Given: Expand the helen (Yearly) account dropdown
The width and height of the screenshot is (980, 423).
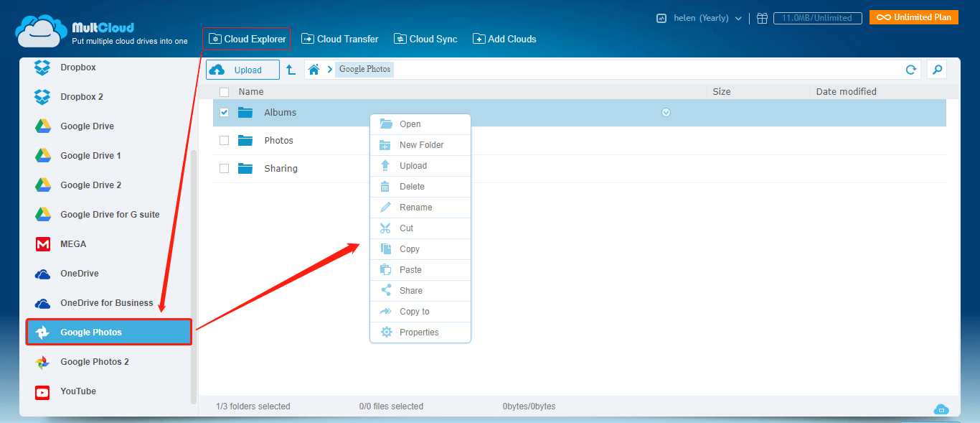Looking at the screenshot, I should pos(707,18).
